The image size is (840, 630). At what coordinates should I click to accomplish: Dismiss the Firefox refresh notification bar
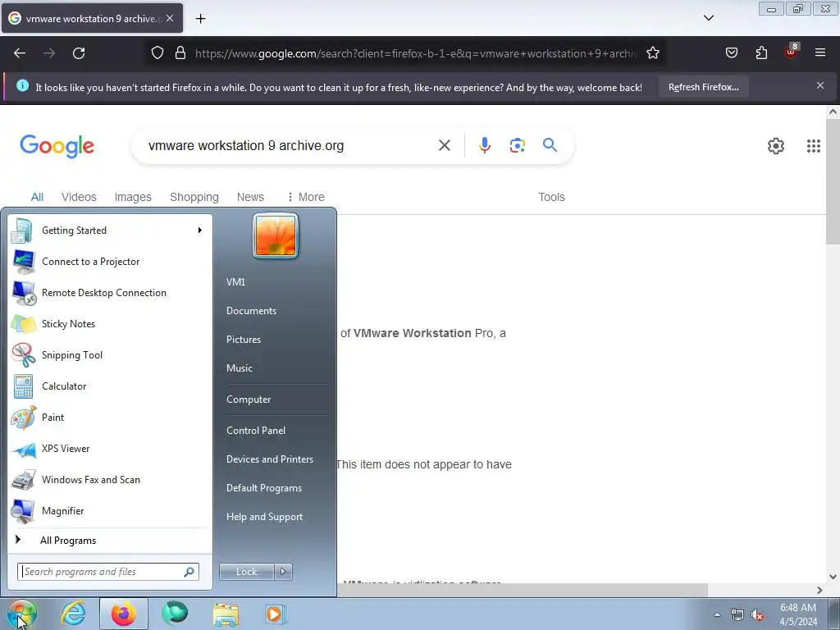tap(820, 85)
